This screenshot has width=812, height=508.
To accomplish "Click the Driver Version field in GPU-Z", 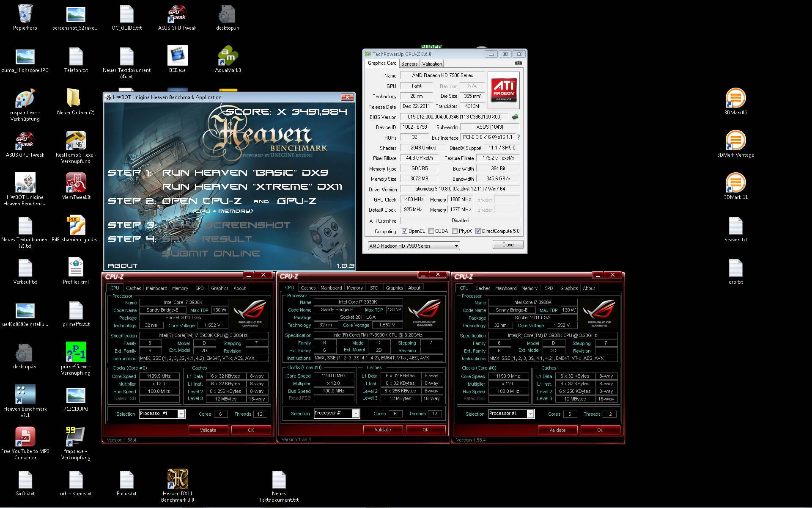I will click(460, 189).
